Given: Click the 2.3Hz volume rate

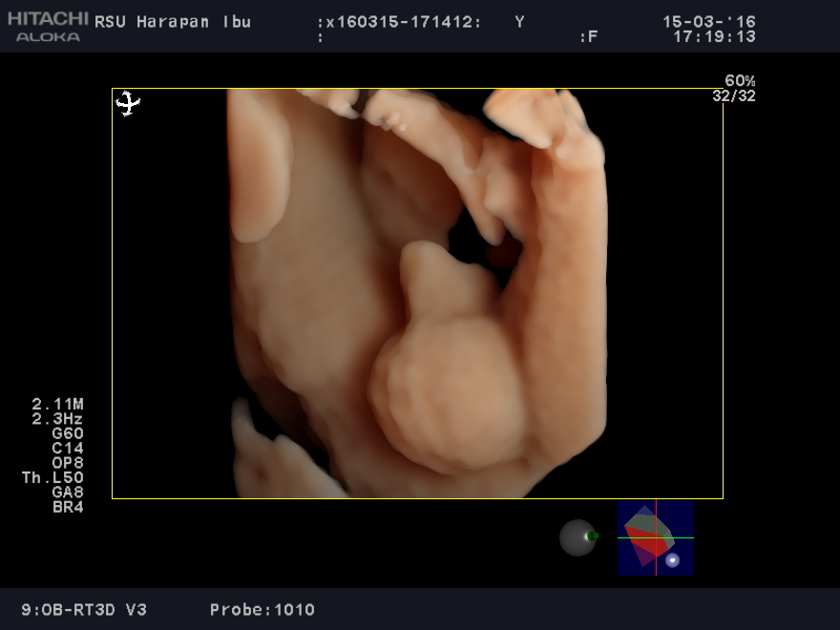Looking at the screenshot, I should pos(57,418).
